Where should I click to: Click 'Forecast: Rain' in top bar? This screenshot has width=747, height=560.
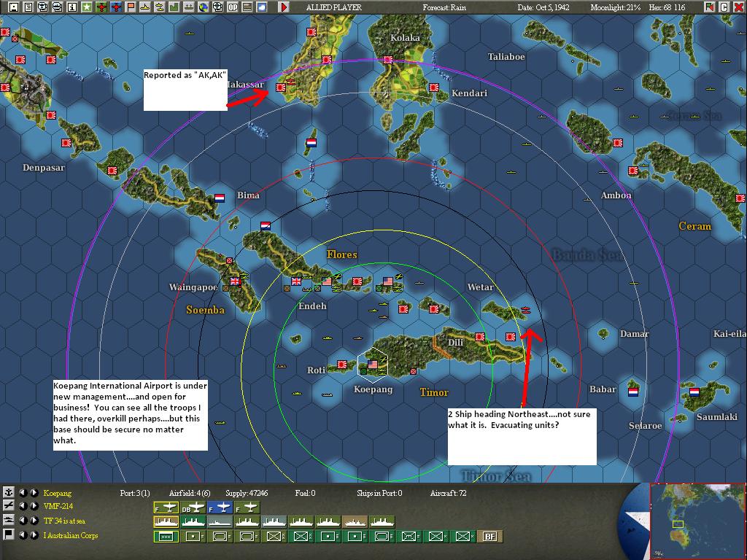[444, 7]
